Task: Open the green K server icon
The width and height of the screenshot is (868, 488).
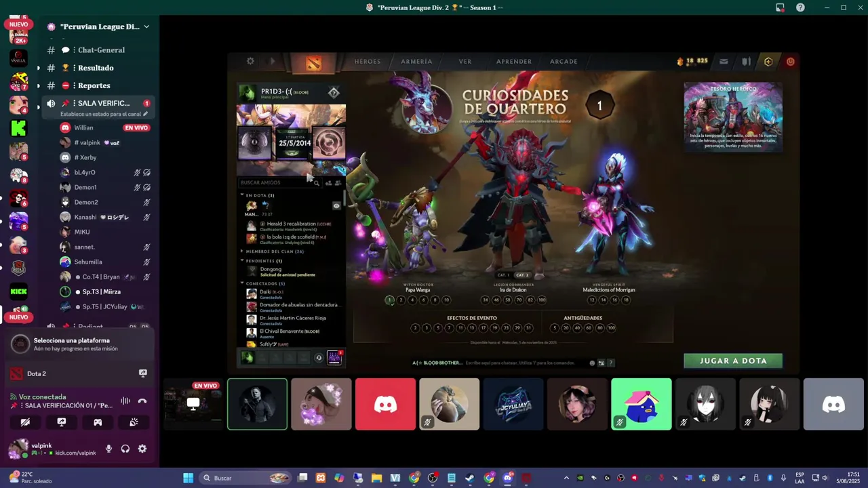Action: pyautogui.click(x=18, y=127)
